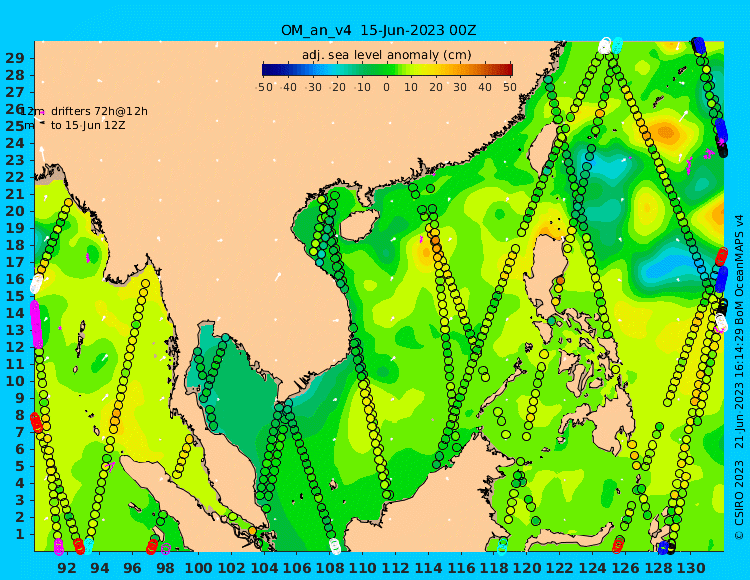Select longitude axis label "102"
This screenshot has width=750, height=580.
231,568
